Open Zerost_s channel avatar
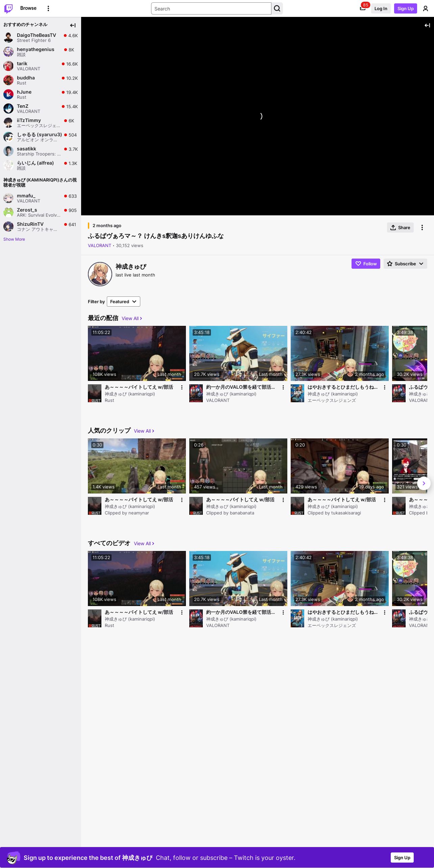Screen dimensions: 434x868 tap(8, 212)
